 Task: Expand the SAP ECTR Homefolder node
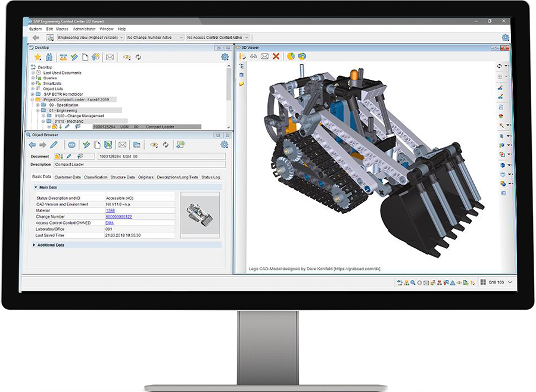(x=33, y=94)
